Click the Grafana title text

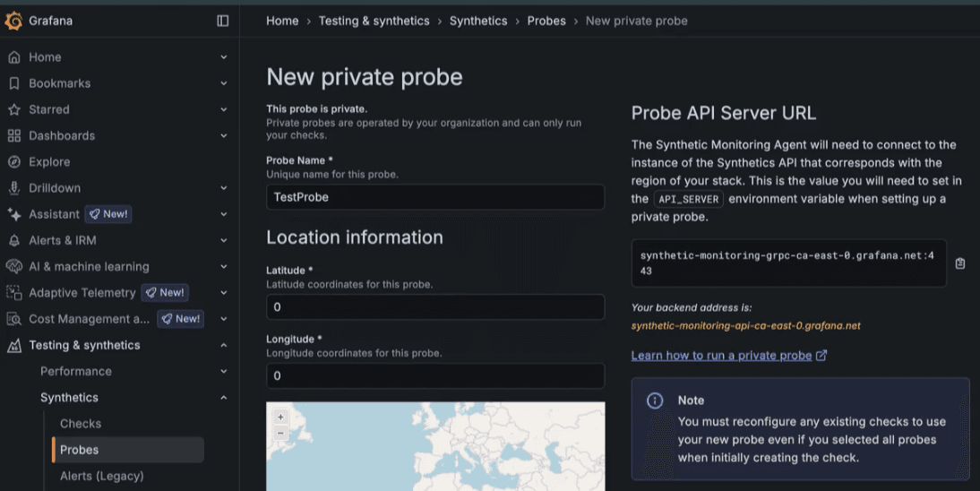pos(51,21)
